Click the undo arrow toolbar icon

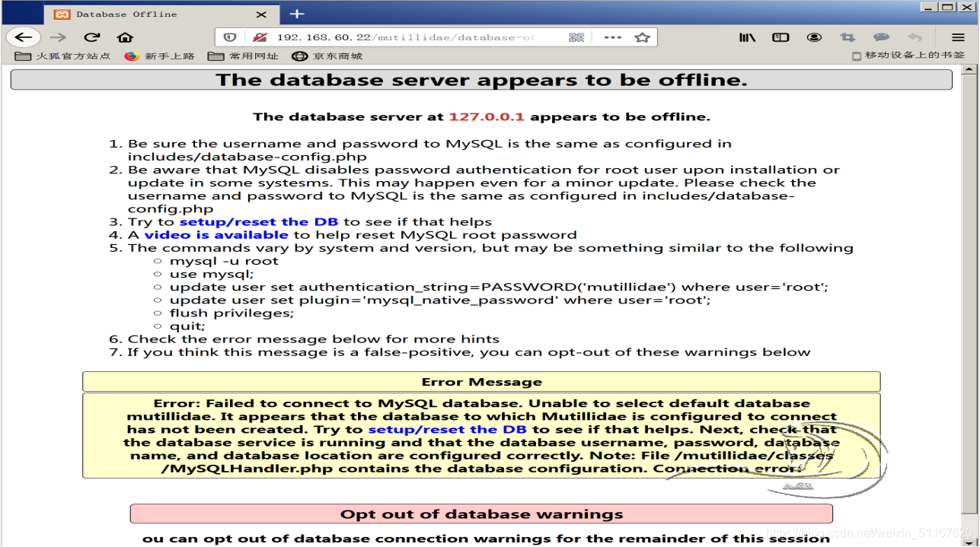pos(915,37)
